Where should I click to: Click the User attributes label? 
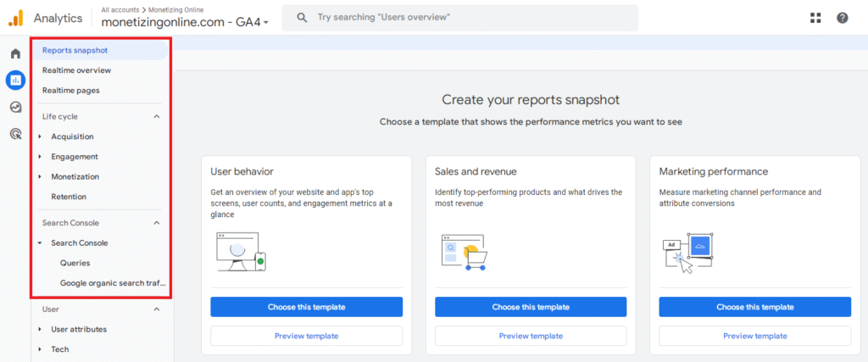pos(79,329)
